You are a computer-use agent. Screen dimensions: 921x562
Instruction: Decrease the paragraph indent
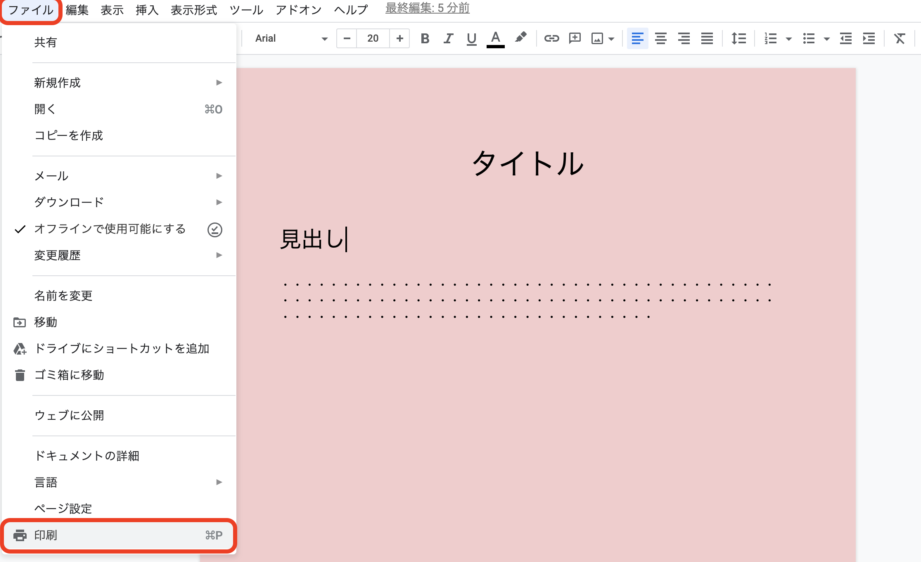click(x=846, y=39)
